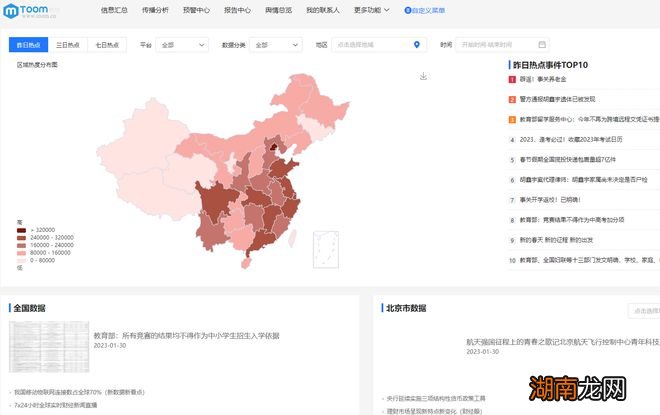
Task: Click Hainan island on the map
Action: [x=246, y=263]
